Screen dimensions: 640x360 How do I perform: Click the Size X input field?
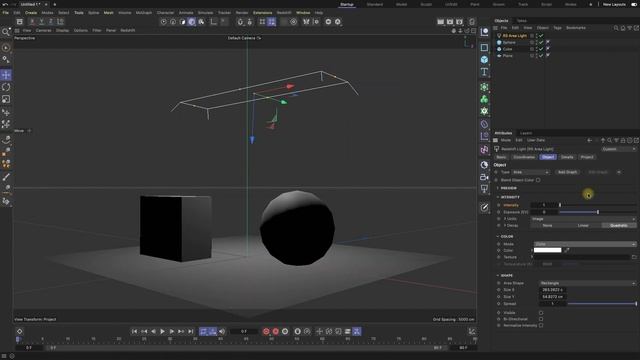(x=553, y=290)
